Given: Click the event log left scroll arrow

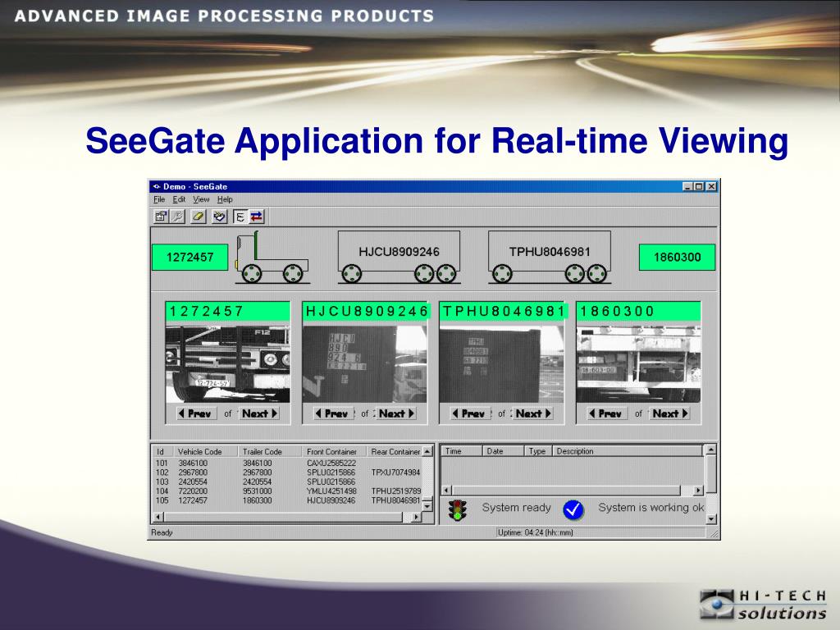Looking at the screenshot, I should point(447,491).
